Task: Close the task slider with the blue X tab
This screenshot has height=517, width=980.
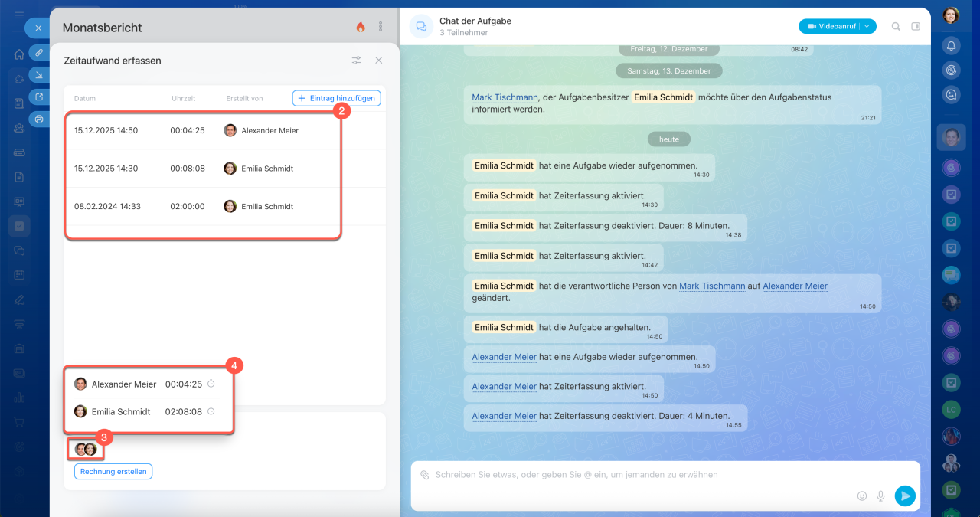Action: tap(38, 28)
